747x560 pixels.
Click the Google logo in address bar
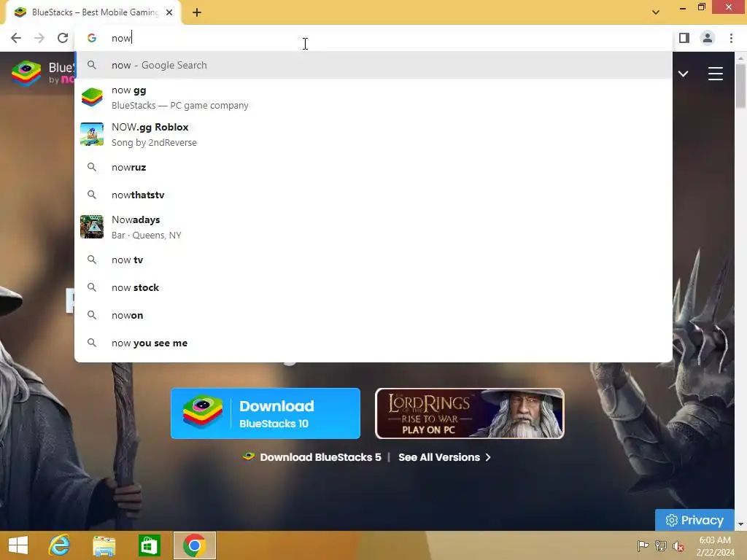[92, 38]
